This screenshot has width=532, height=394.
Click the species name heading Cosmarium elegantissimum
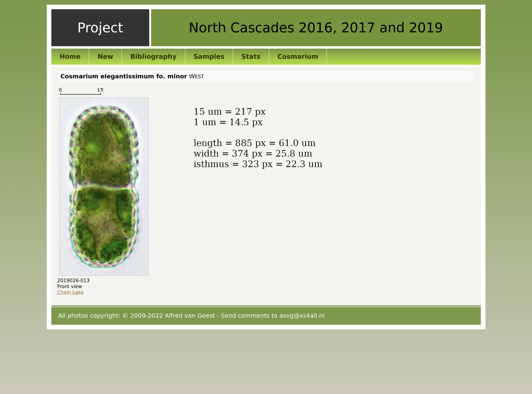click(x=123, y=76)
